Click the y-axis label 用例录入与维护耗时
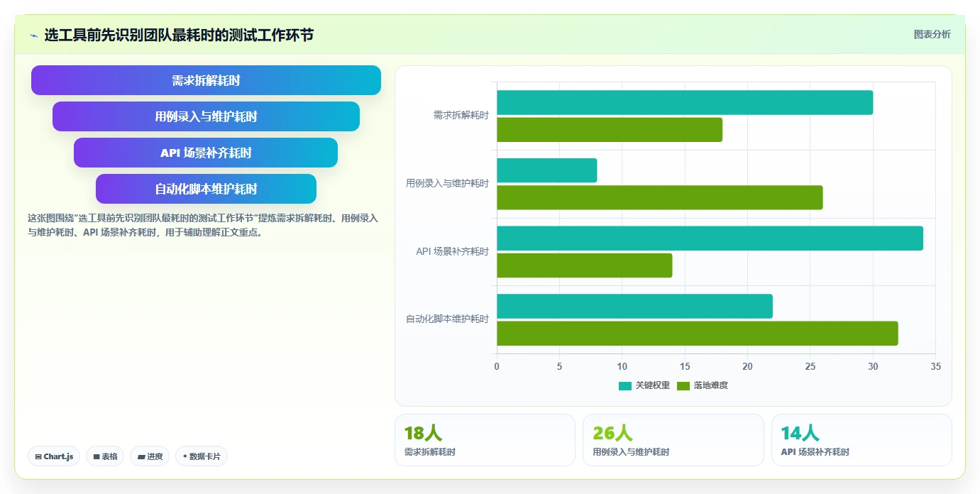 tap(448, 183)
